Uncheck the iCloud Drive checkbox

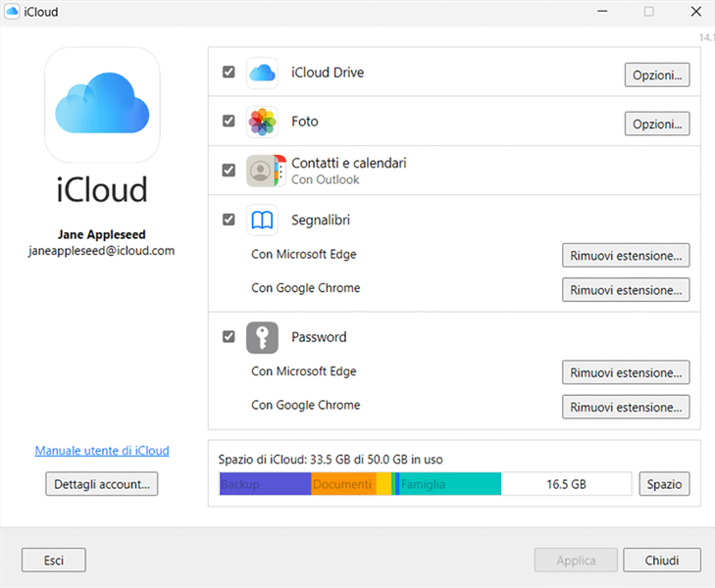229,73
